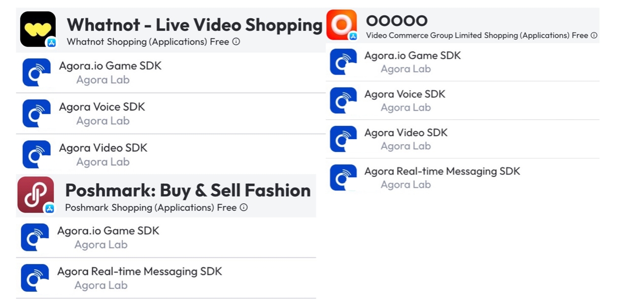
Task: Select Agora Video SDK icon under Whatnot
Action: [x=37, y=154]
